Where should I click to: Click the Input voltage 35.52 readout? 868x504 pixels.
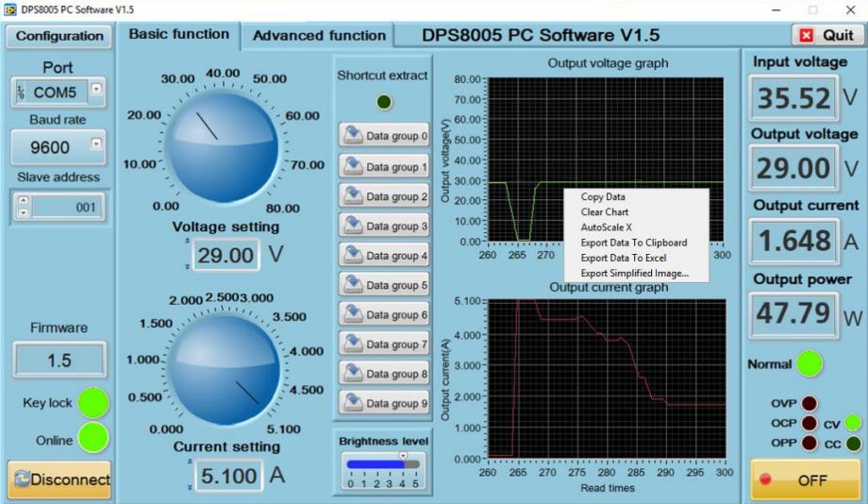793,98
